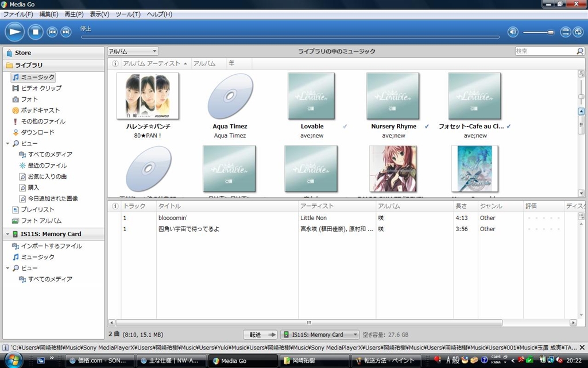
Task: Open ポッドキャスト in the sidebar
Action: coord(36,110)
